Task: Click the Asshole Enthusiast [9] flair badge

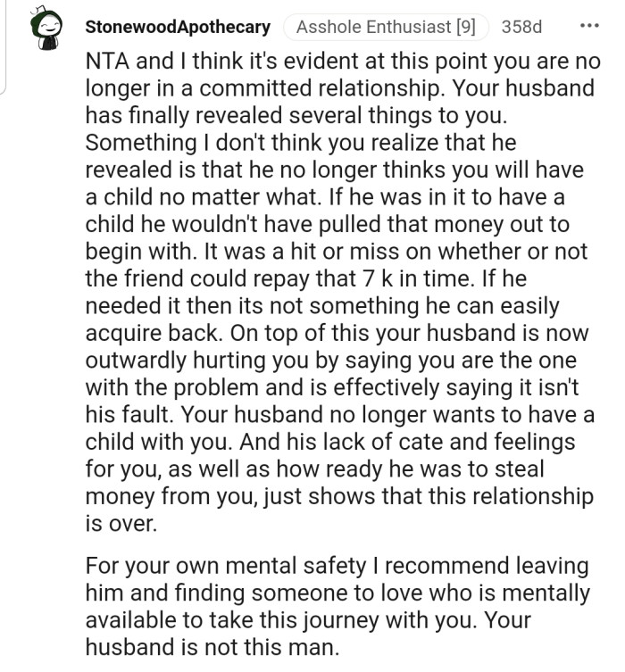Action: tap(386, 27)
